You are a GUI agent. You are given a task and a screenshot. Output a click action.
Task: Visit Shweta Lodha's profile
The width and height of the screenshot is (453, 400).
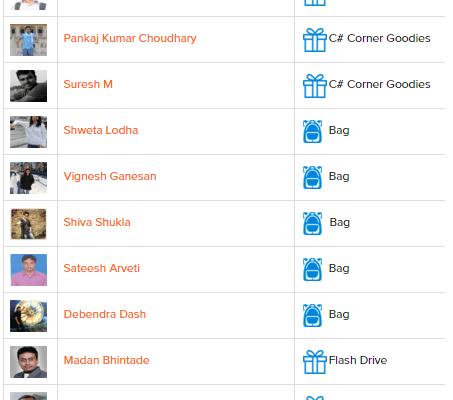pyautogui.click(x=101, y=130)
